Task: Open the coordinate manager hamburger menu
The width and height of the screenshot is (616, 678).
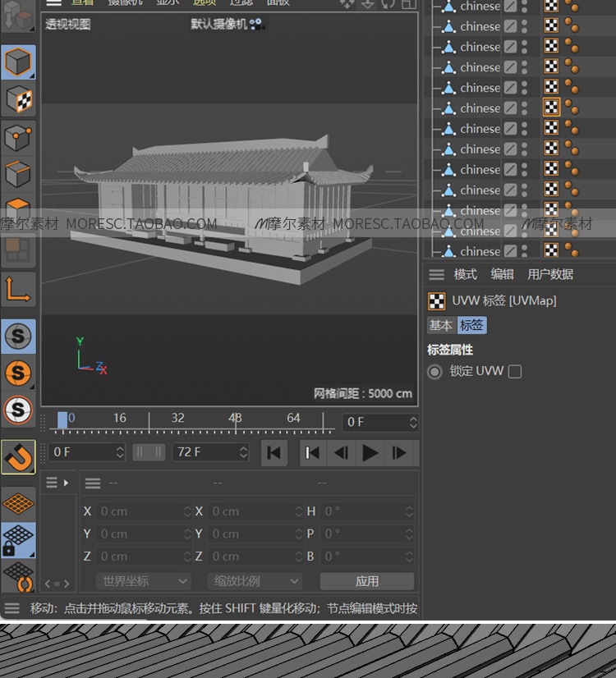Action: pos(93,483)
